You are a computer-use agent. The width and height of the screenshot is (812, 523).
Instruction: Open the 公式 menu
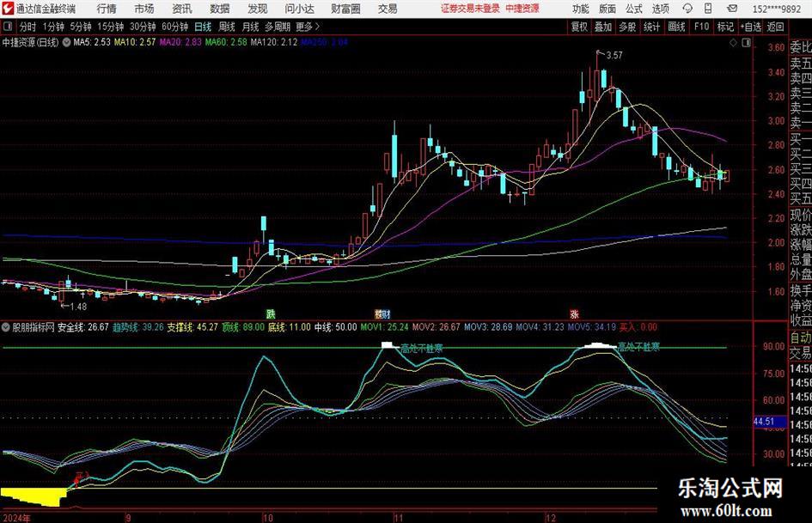point(633,9)
